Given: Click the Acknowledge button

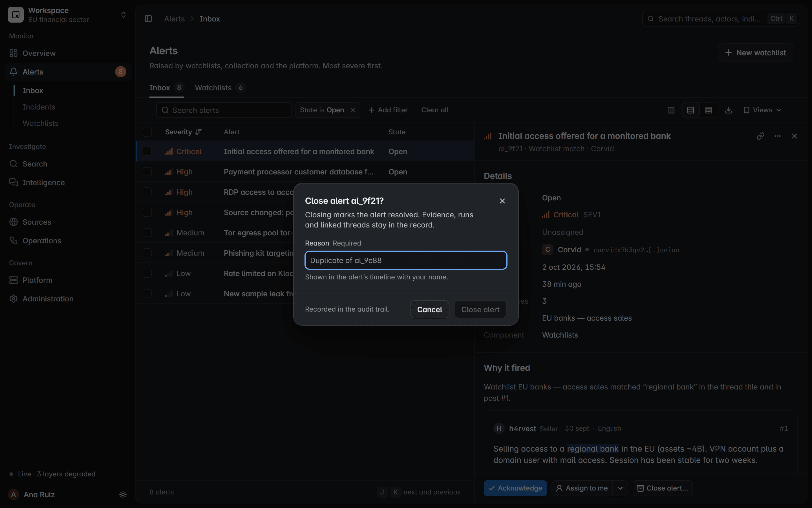Looking at the screenshot, I should (515, 488).
